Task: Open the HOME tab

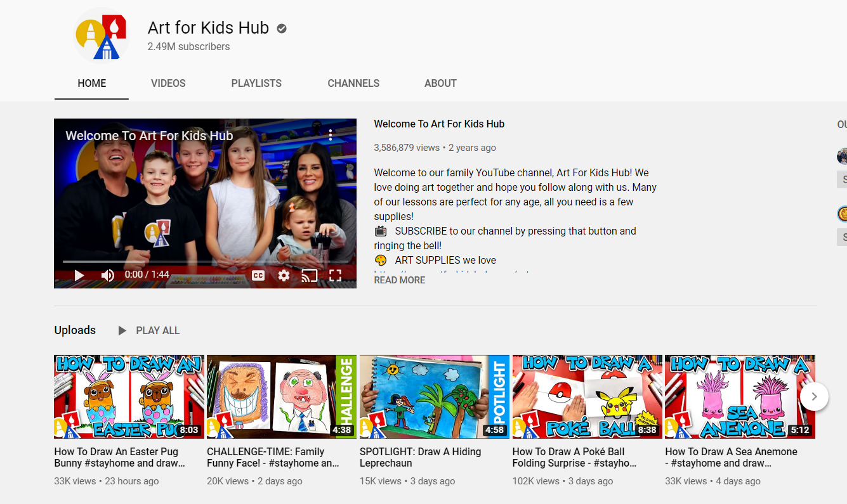Action: (x=92, y=83)
